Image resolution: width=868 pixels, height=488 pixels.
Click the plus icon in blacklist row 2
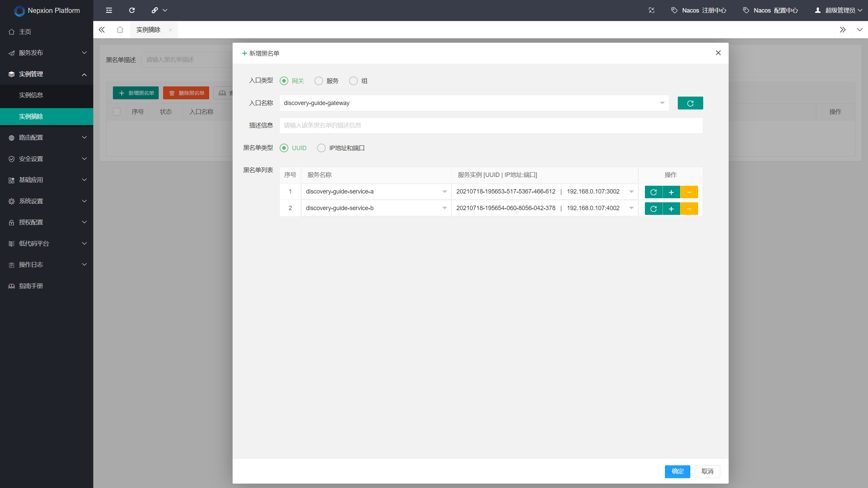[671, 209]
